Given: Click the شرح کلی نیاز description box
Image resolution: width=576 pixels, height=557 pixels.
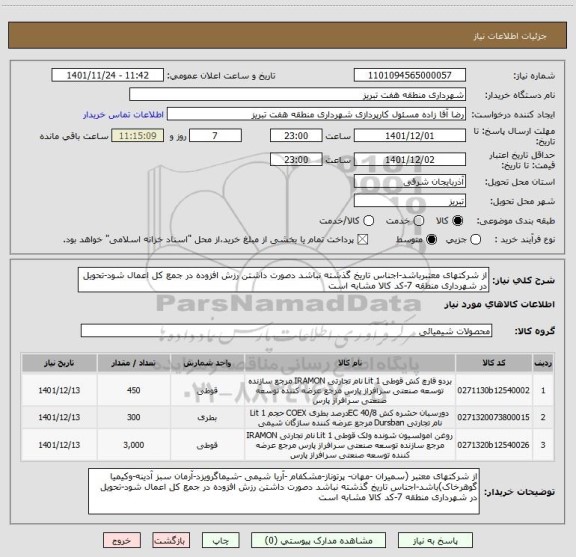Looking at the screenshot, I should coord(283,280).
